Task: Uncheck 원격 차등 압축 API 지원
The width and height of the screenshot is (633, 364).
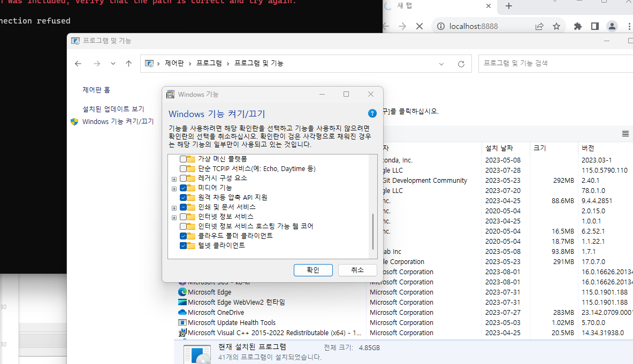Action: [183, 198]
